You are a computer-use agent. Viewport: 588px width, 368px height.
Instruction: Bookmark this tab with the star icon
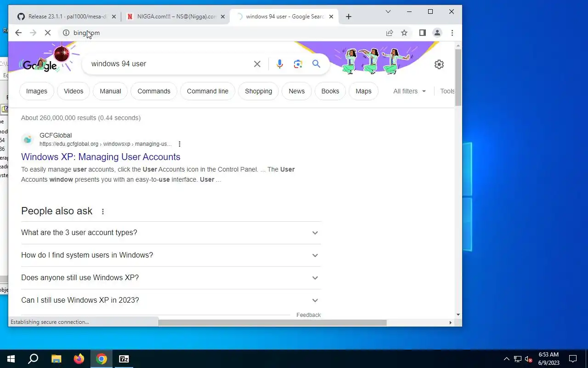click(404, 33)
